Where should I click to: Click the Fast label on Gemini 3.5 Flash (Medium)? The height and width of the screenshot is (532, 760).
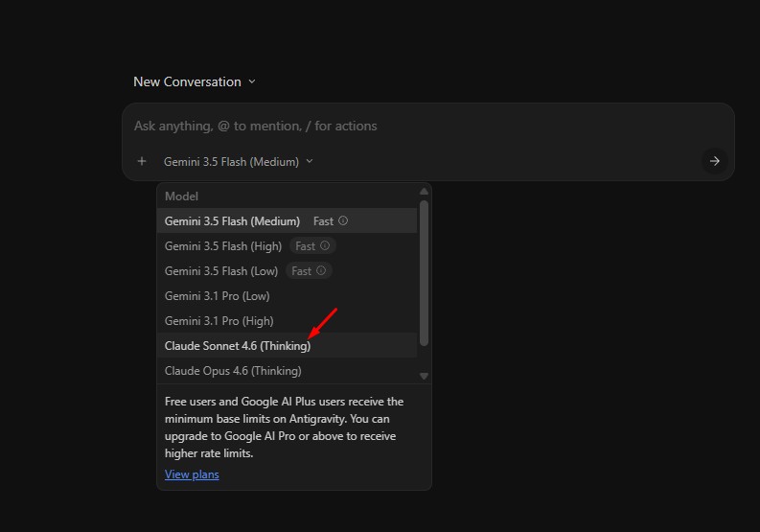pyautogui.click(x=323, y=221)
